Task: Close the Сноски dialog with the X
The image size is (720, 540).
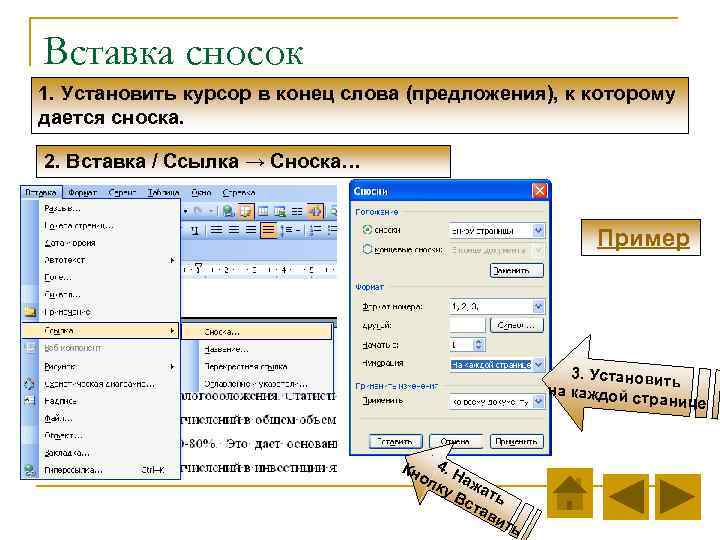Action: coord(540,190)
